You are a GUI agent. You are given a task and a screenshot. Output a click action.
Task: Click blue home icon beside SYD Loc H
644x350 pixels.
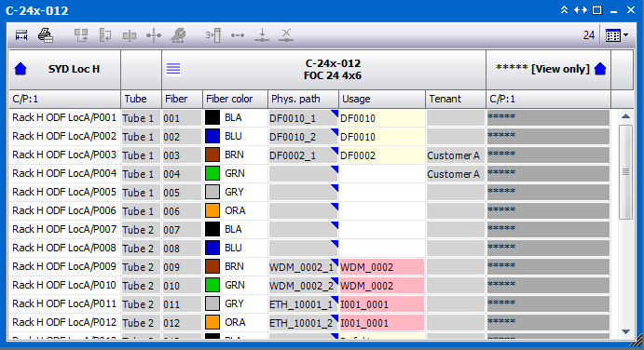[x=21, y=69]
